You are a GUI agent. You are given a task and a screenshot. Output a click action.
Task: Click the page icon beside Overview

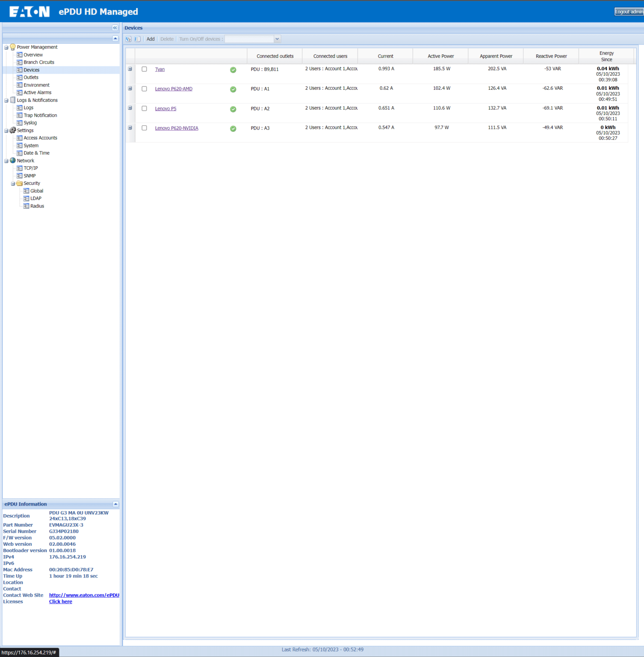(x=19, y=55)
